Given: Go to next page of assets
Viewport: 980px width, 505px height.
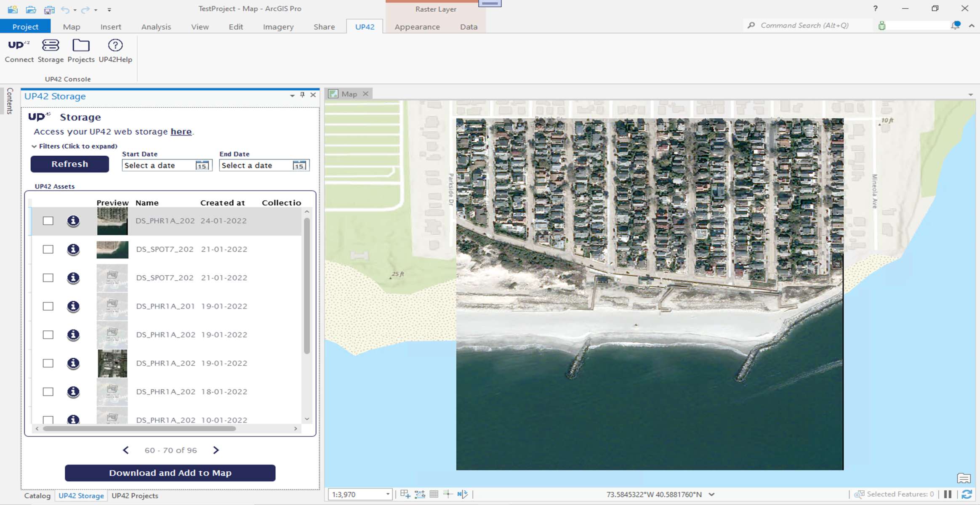Looking at the screenshot, I should click(216, 450).
